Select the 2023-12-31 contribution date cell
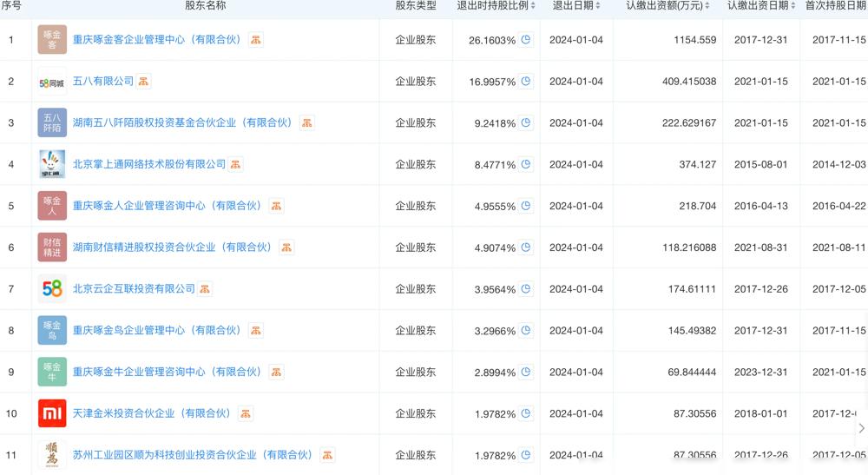Image resolution: width=868 pixels, height=475 pixels. 760,372
